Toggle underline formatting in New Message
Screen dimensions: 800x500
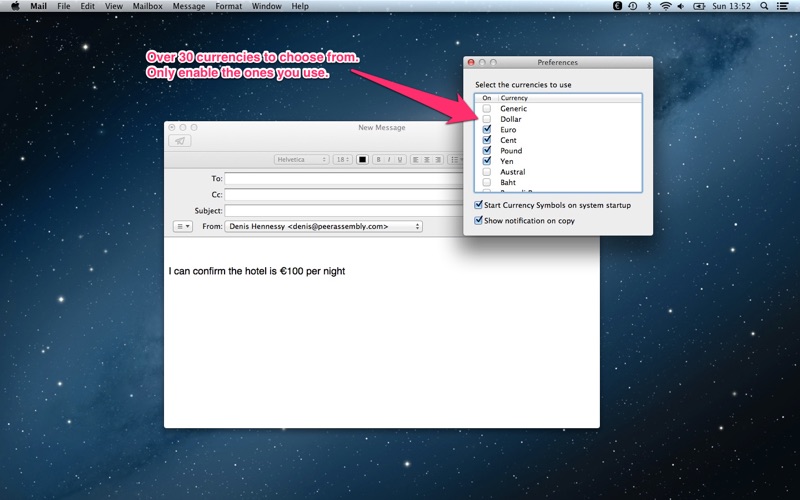pos(400,160)
